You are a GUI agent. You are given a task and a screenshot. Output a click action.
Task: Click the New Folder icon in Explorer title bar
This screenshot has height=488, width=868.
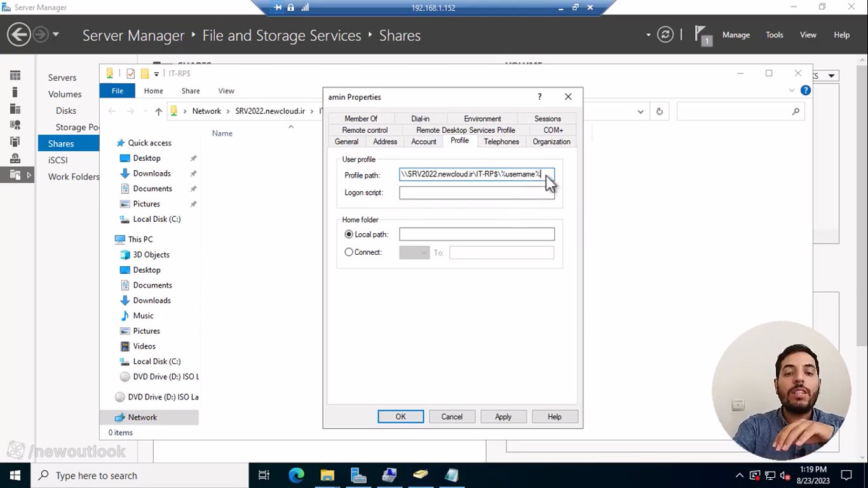pyautogui.click(x=145, y=74)
